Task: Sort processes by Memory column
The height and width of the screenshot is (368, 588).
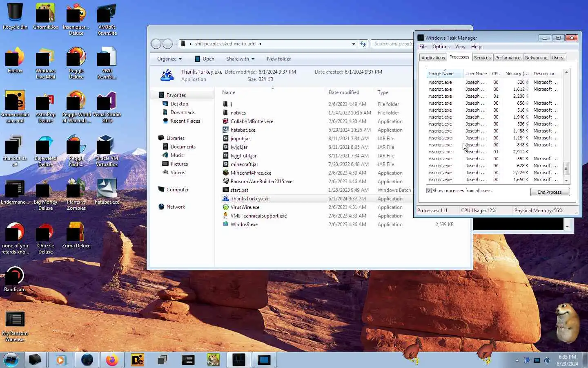Action: click(517, 74)
